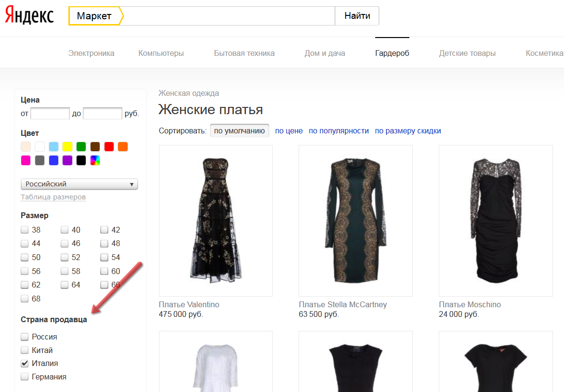Check size 44 checkbox
This screenshot has height=392, width=564.
25,244
